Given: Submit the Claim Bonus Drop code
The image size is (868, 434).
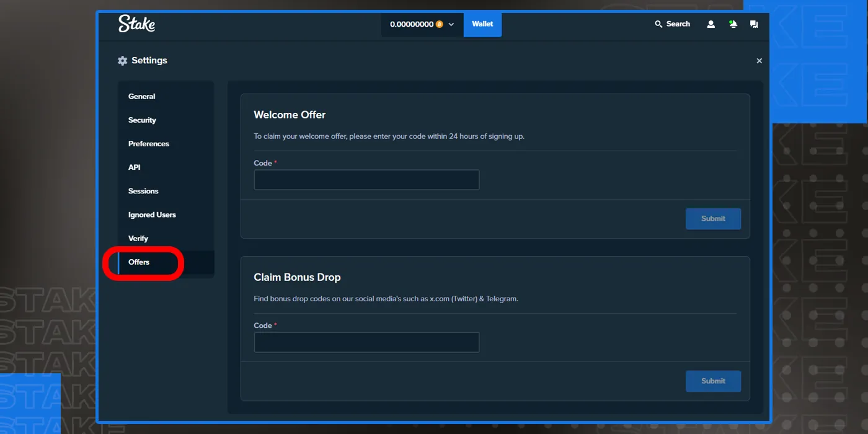Looking at the screenshot, I should pyautogui.click(x=713, y=381).
